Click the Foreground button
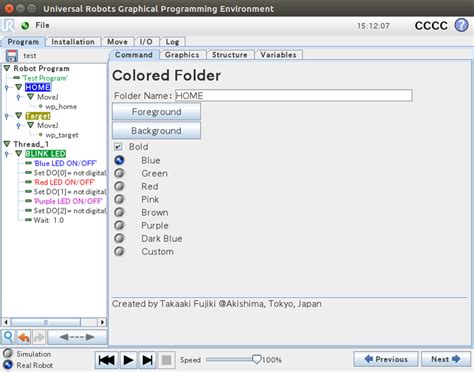 coord(156,112)
